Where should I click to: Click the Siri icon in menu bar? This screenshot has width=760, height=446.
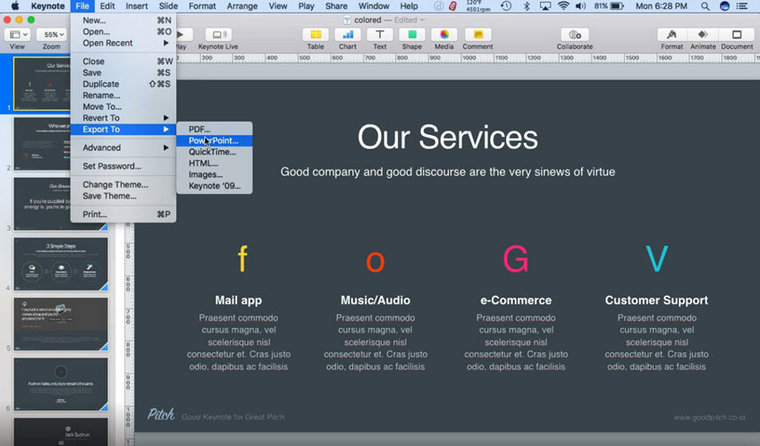(x=725, y=6)
